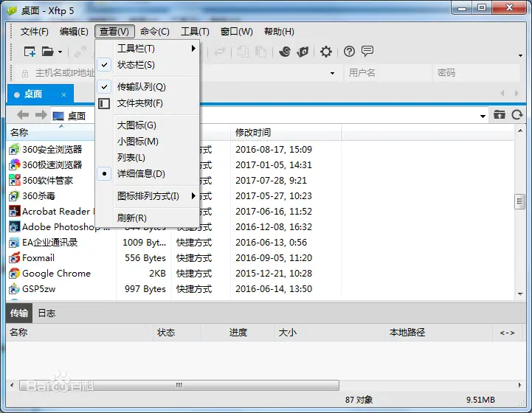Refresh the file list with the circular arrow
The image size is (532, 413).
point(517,114)
